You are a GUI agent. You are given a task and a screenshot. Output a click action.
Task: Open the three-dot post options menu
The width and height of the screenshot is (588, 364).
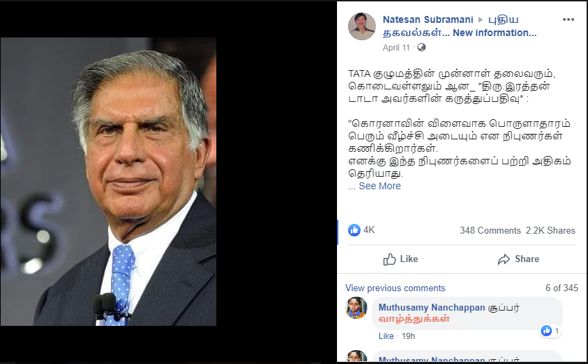click(x=568, y=19)
